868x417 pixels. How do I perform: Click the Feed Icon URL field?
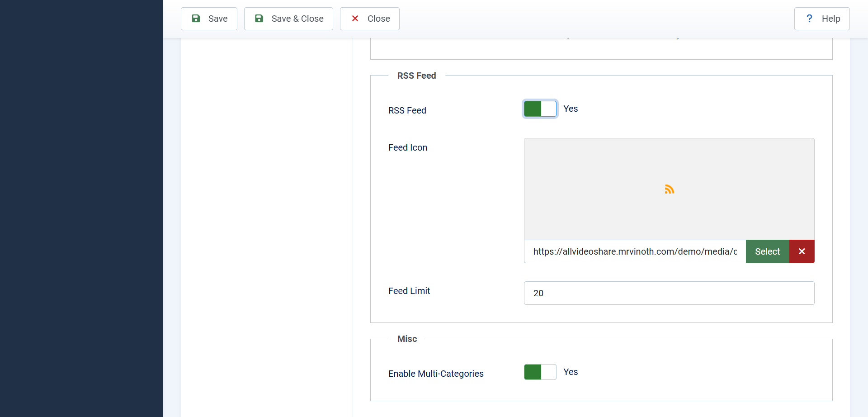(x=635, y=251)
